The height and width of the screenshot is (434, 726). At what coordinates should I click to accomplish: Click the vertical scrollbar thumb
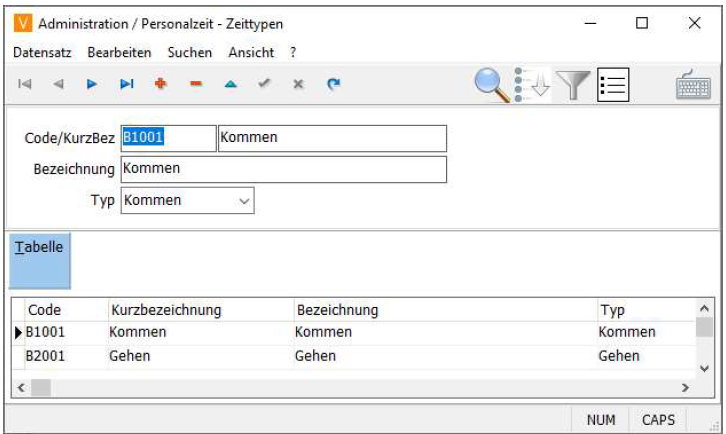704,327
